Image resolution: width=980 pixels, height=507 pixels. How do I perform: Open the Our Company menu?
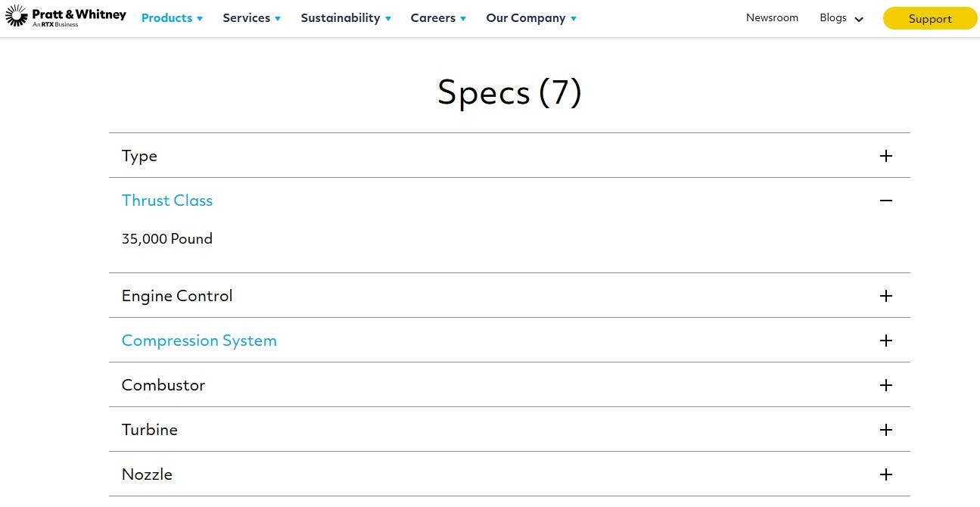click(530, 18)
